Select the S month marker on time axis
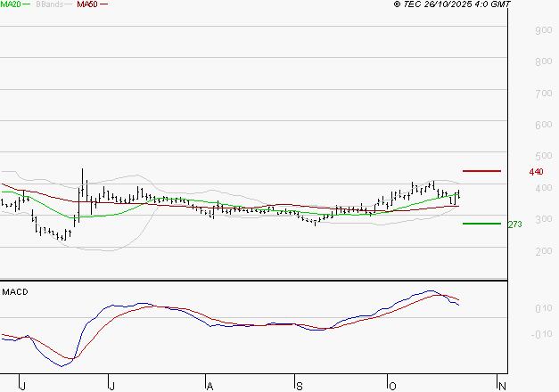Screen dimensions: 559x392 tap(300, 385)
